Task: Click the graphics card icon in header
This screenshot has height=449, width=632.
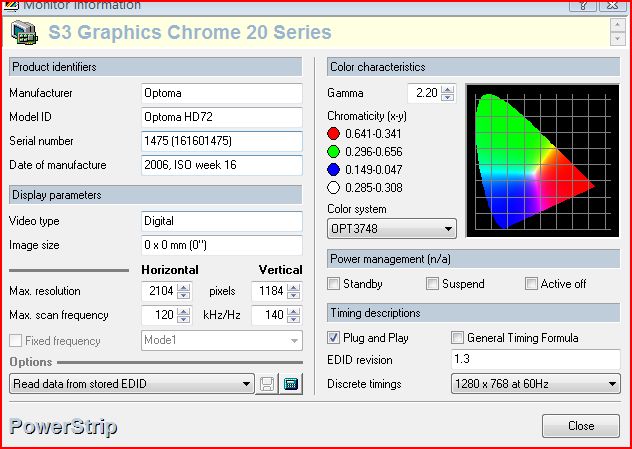Action: pyautogui.click(x=24, y=33)
